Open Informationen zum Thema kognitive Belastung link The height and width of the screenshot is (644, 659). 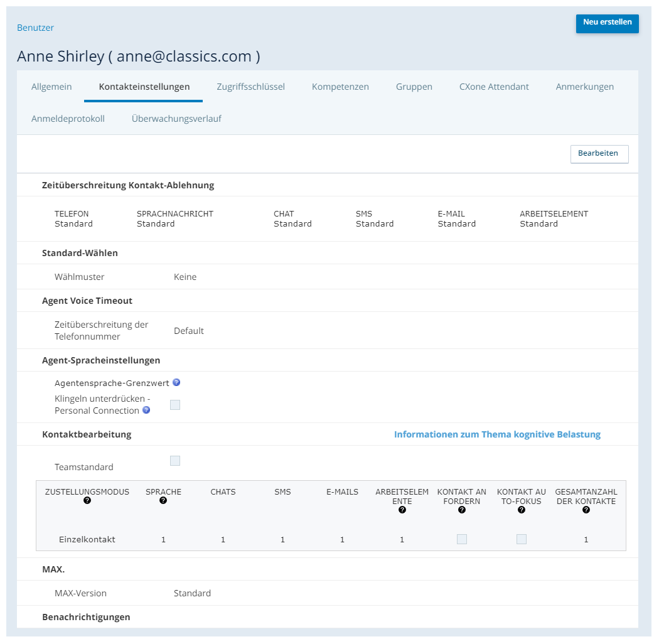pyautogui.click(x=497, y=434)
